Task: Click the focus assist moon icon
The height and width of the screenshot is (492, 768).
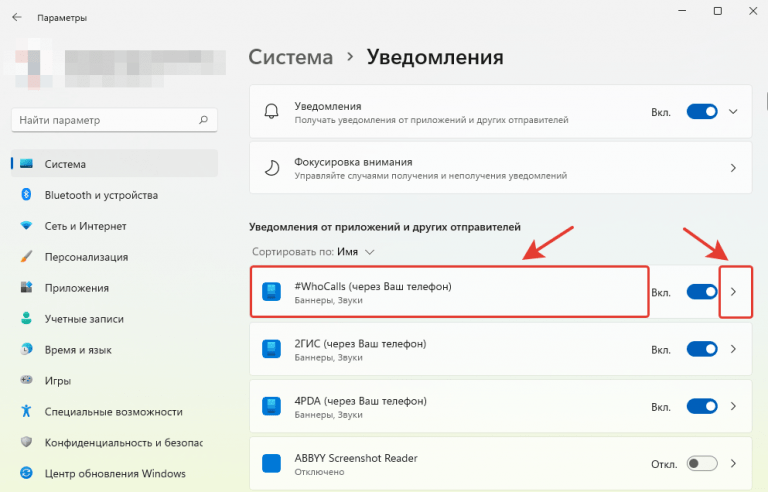Action: click(x=271, y=168)
